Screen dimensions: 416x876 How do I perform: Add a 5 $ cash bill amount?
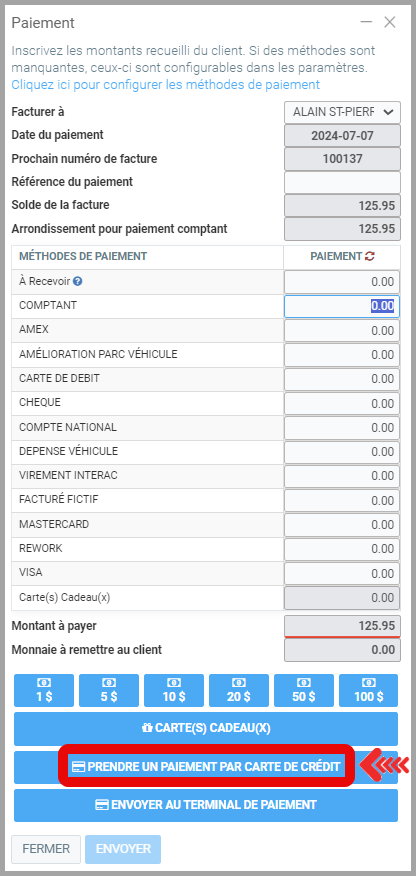pos(109,691)
